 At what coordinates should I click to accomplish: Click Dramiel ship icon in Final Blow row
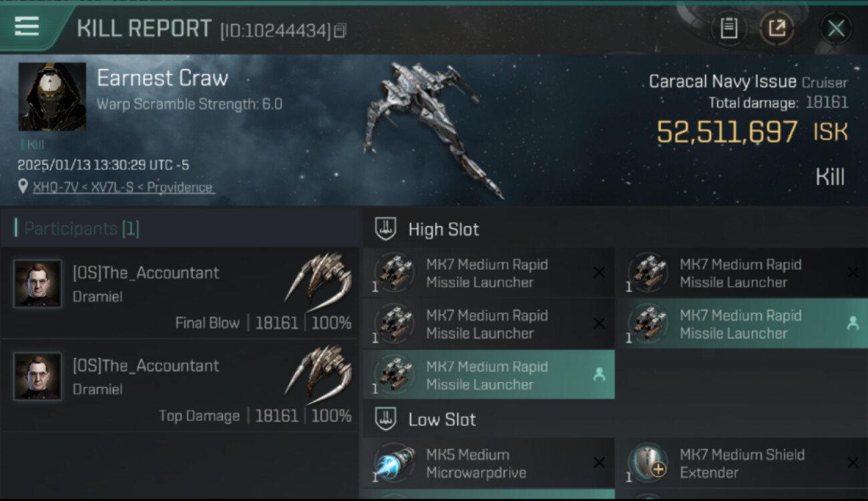pyautogui.click(x=319, y=281)
